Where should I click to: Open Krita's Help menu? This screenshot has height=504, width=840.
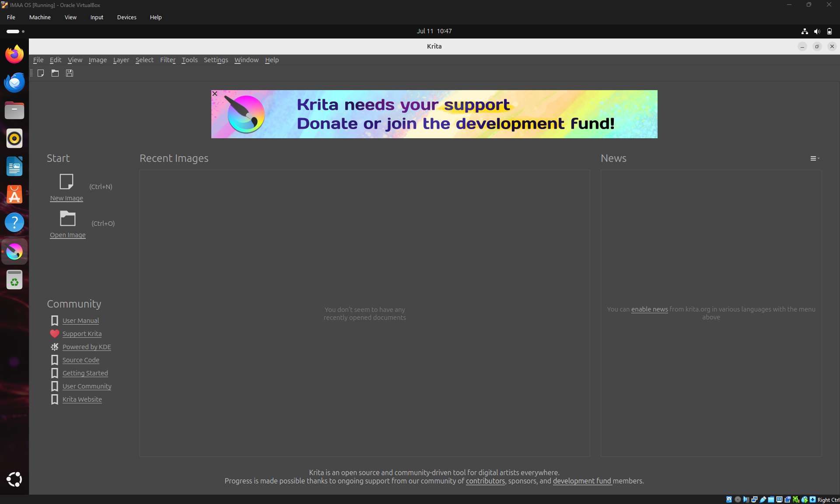click(x=272, y=60)
